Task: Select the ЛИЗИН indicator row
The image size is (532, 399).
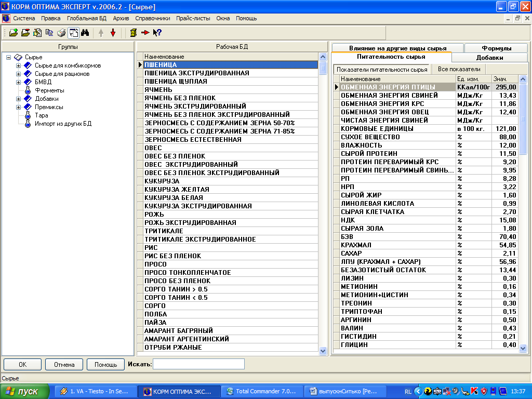Action: coord(429,278)
